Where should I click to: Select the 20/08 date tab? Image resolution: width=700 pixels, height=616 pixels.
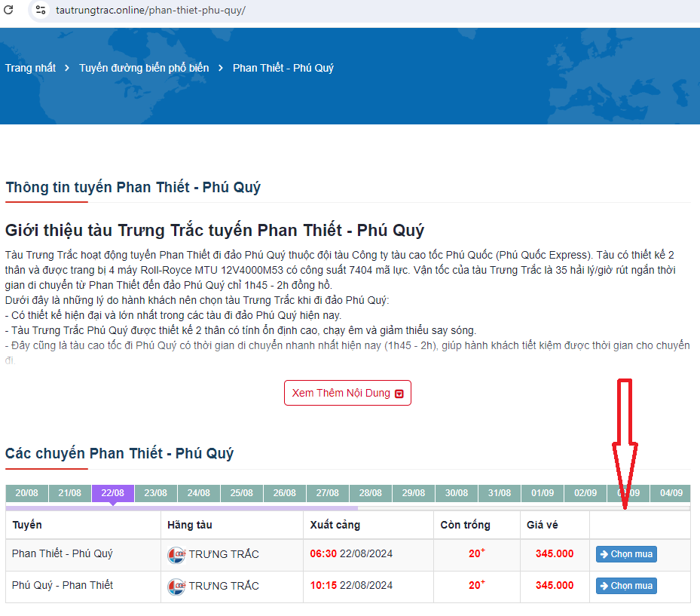[x=27, y=492]
